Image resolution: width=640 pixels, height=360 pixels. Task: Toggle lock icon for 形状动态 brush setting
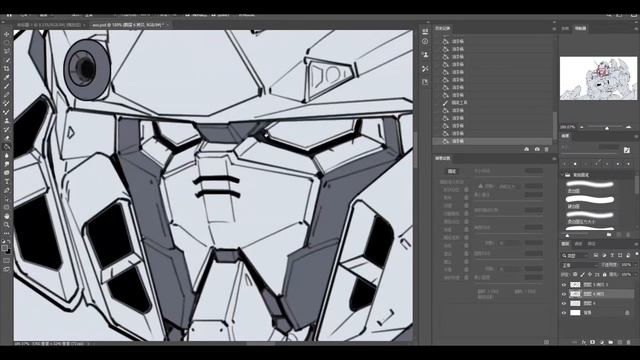pyautogui.click(x=466, y=190)
